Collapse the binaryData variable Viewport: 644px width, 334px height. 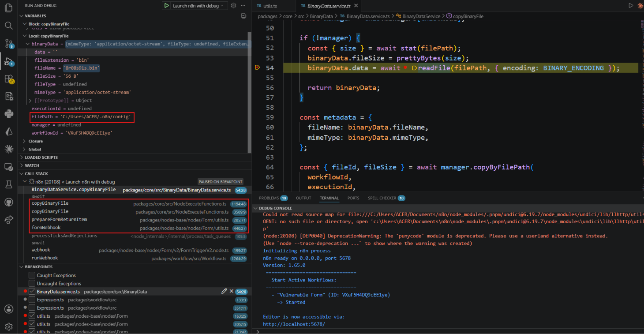pos(28,44)
